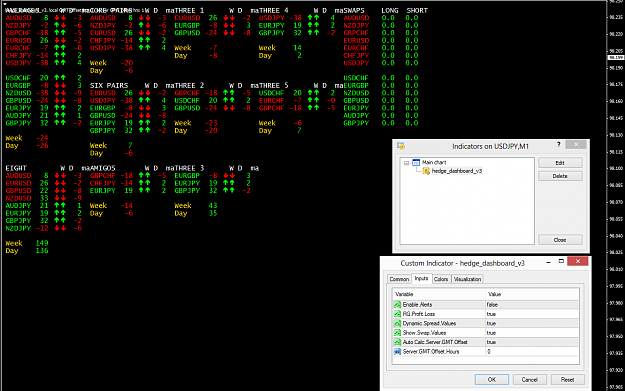Image resolution: width=625 pixels, height=391 pixels.
Task: Click the Day value '35' under THREE 3
Action: tap(213, 213)
